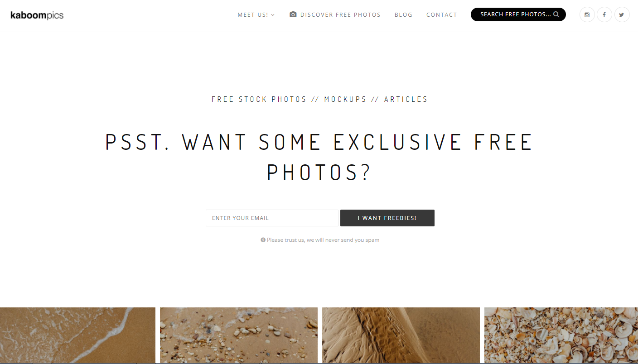This screenshot has width=638, height=364.
Task: Go home via the kaboompics logo
Action: (37, 15)
